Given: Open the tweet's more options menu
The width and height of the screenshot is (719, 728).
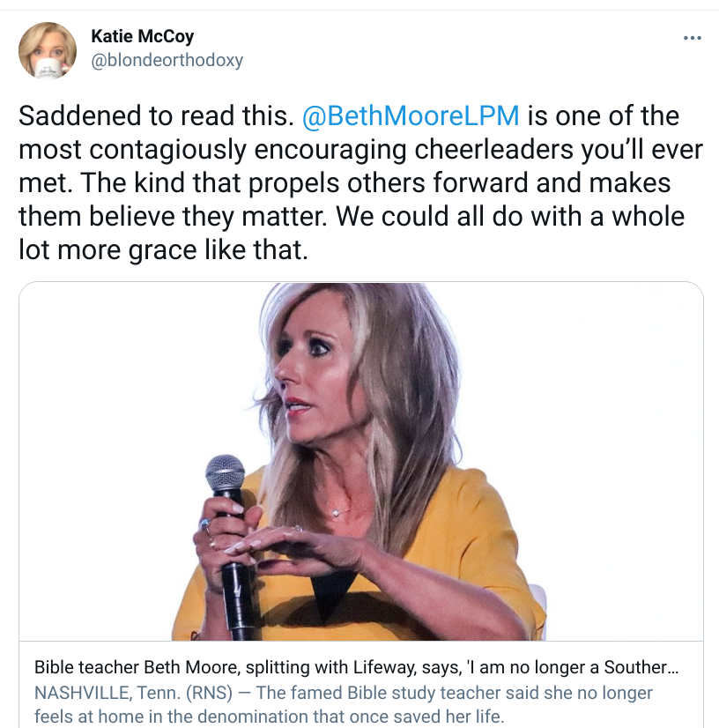Looking at the screenshot, I should coord(693,39).
